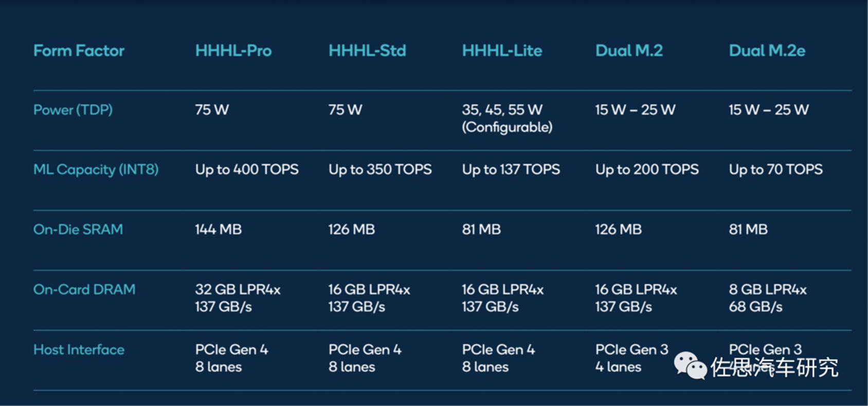Click the Dual M.2e column header
868x406 pixels.
(767, 51)
